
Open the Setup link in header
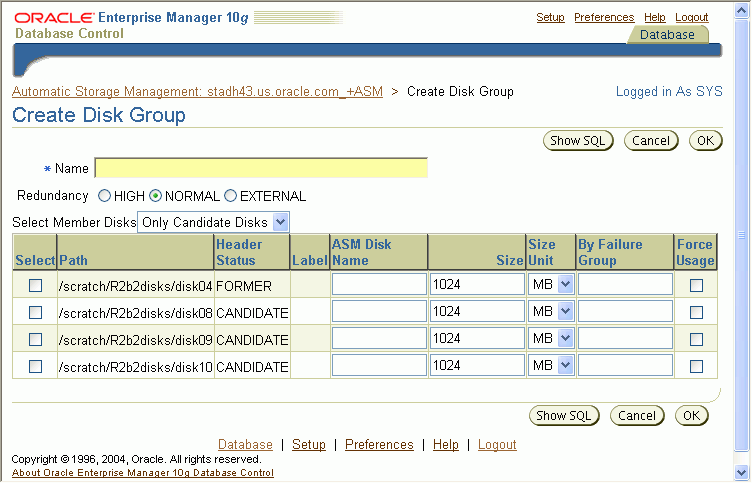(x=550, y=17)
